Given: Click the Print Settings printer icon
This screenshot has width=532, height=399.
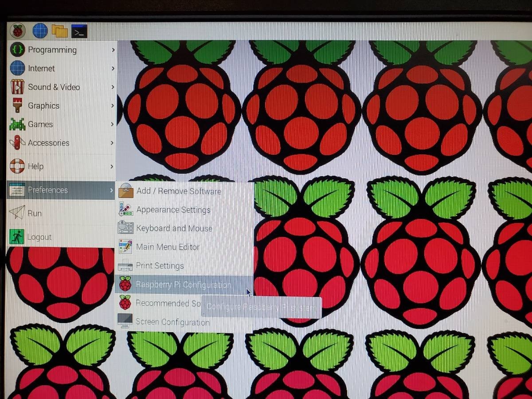Looking at the screenshot, I should (125, 266).
